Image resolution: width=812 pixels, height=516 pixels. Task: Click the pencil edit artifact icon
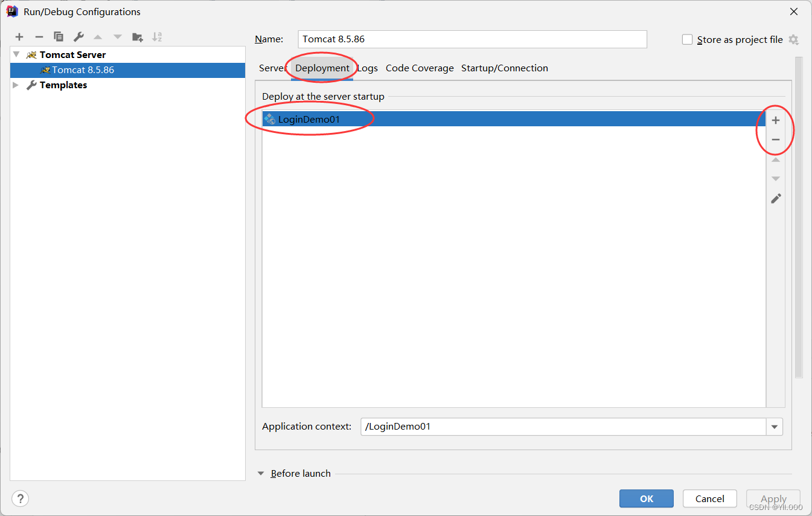pyautogui.click(x=776, y=198)
